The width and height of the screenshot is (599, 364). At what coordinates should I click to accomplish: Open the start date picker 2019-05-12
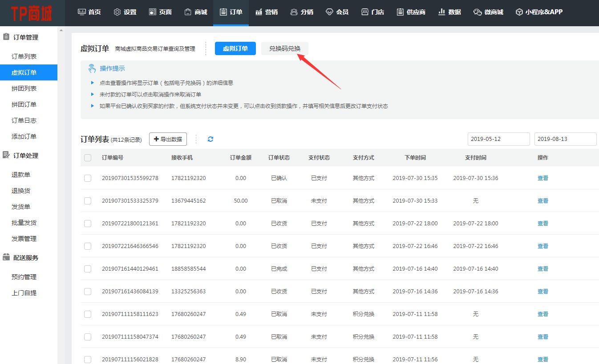point(498,139)
